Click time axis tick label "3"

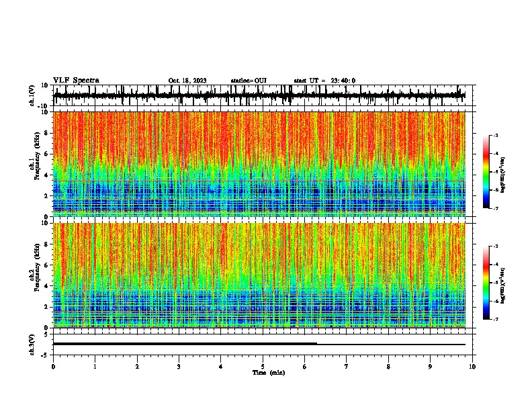point(179,367)
